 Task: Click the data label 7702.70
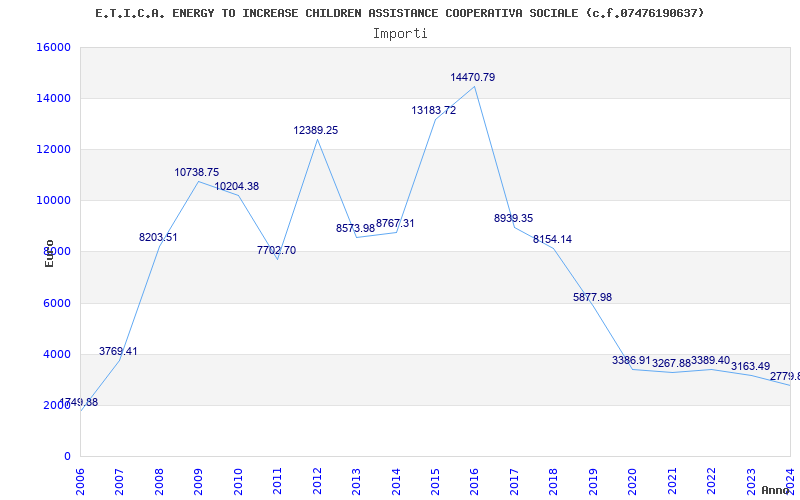(x=277, y=251)
